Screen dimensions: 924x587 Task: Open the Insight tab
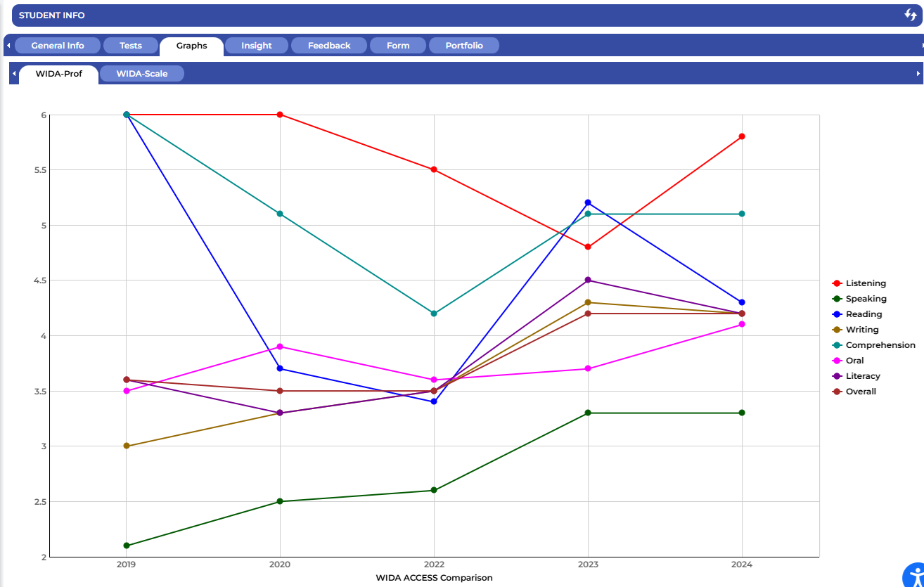pyautogui.click(x=256, y=46)
